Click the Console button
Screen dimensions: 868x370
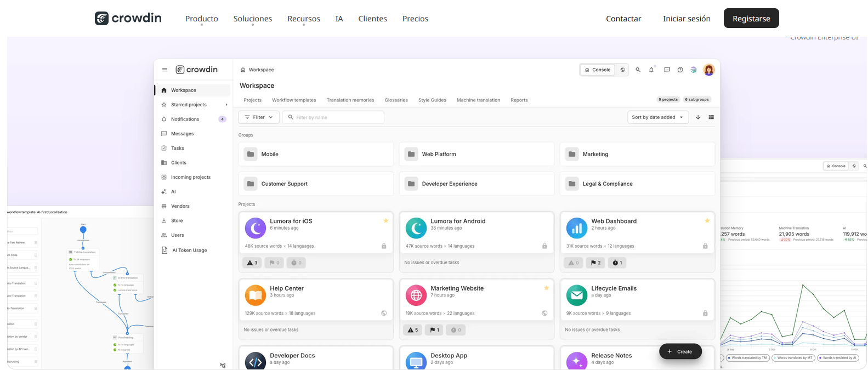(x=598, y=70)
